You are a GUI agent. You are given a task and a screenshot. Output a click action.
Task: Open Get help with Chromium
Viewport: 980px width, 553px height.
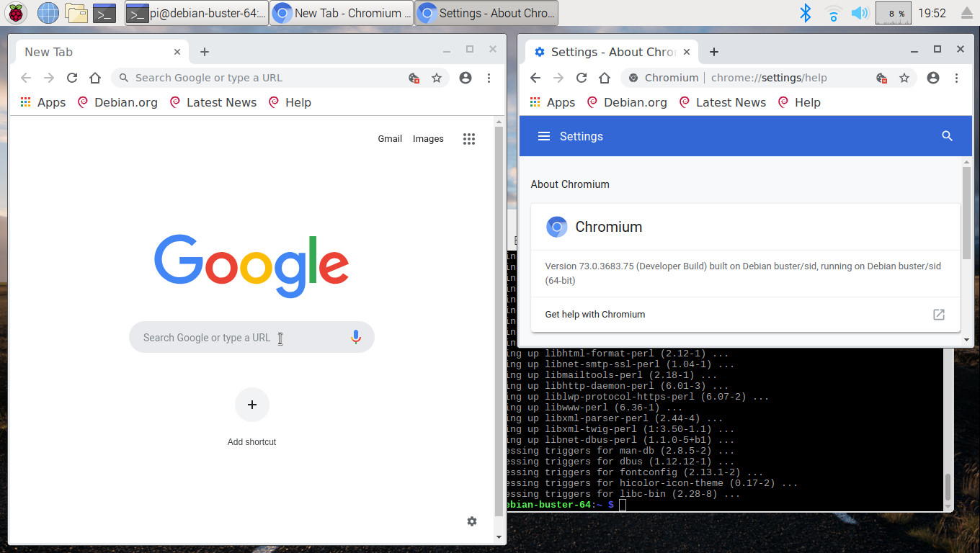click(x=746, y=315)
